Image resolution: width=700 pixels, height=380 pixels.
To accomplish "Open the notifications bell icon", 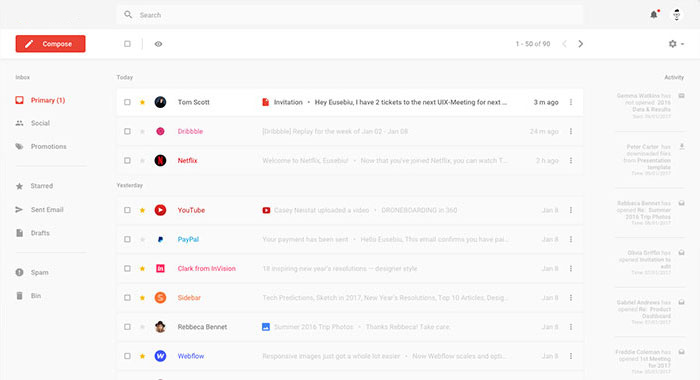I will pos(654,15).
